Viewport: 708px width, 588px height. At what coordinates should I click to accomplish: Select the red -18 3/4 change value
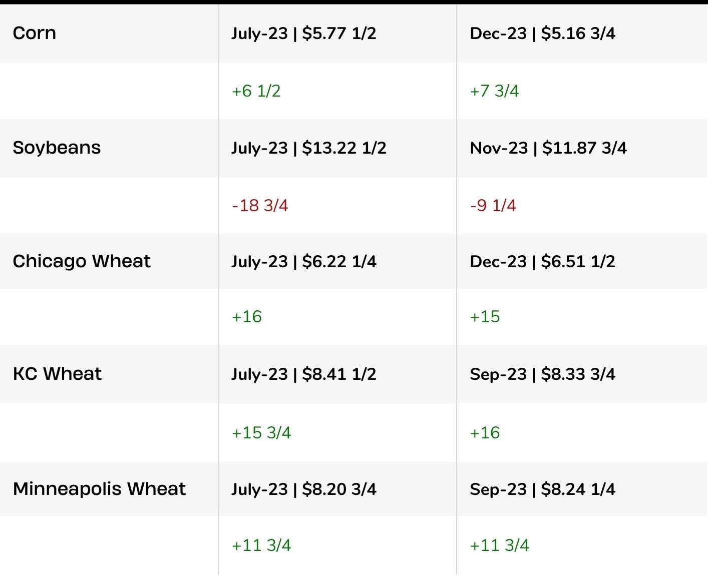point(260,206)
